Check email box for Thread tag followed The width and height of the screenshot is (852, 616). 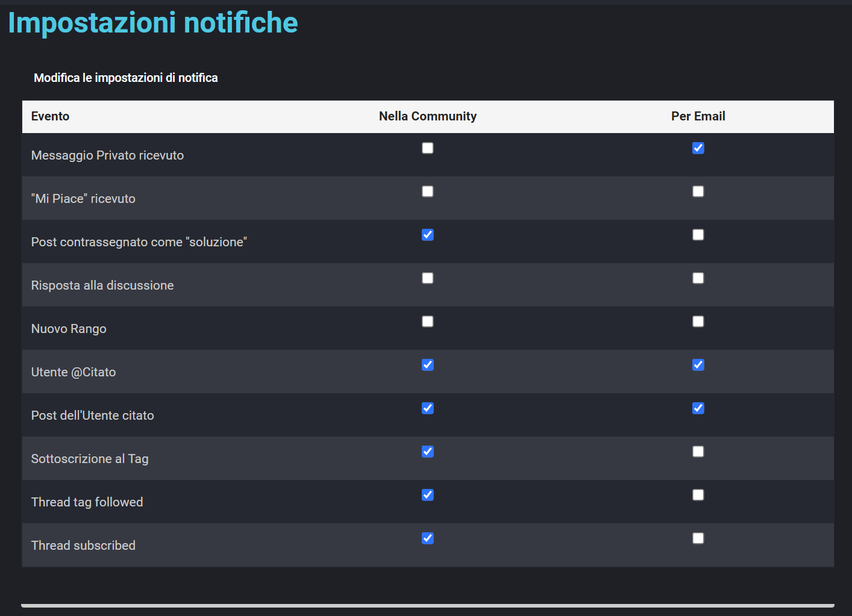pos(698,495)
